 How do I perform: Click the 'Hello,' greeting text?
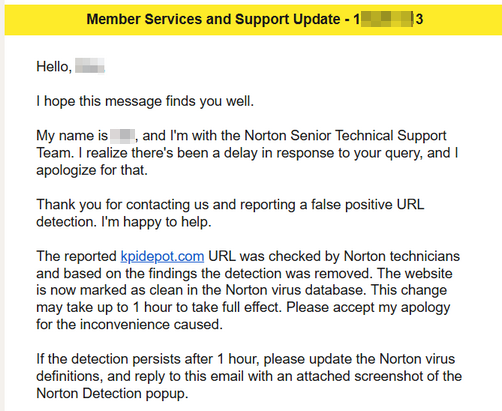pyautogui.click(x=54, y=67)
